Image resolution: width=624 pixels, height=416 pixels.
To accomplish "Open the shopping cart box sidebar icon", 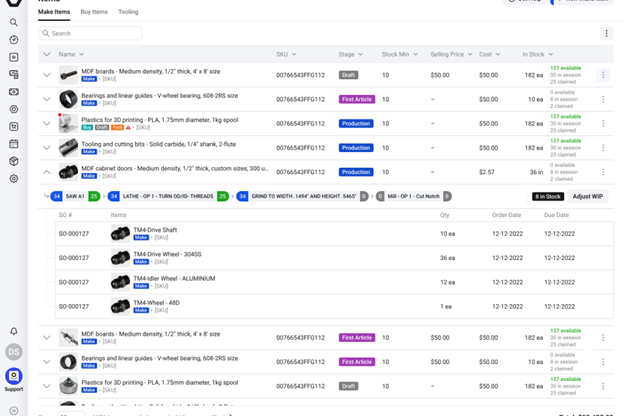I will tap(14, 127).
